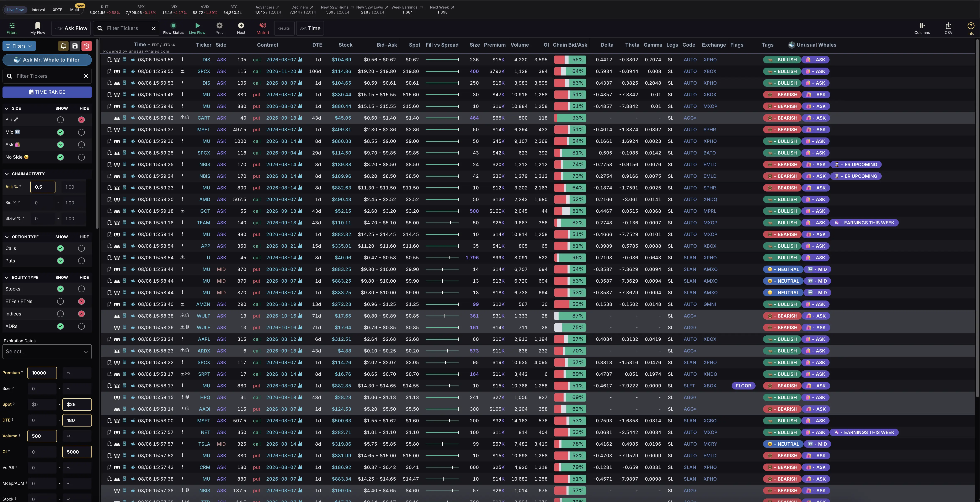Open New 52w Highs external link

352,7
